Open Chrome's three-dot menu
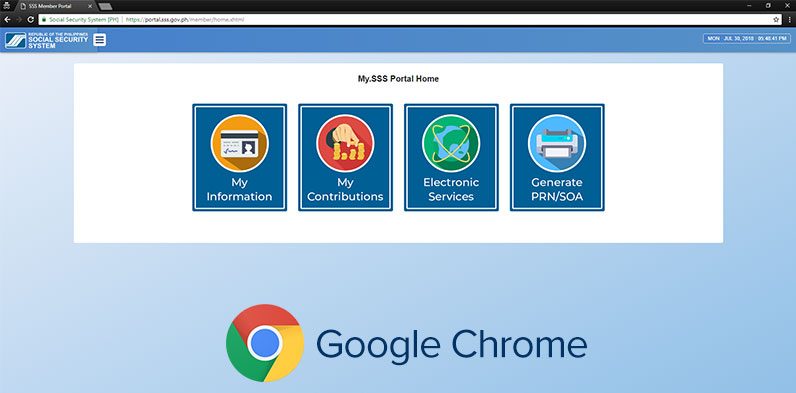 pos(789,19)
